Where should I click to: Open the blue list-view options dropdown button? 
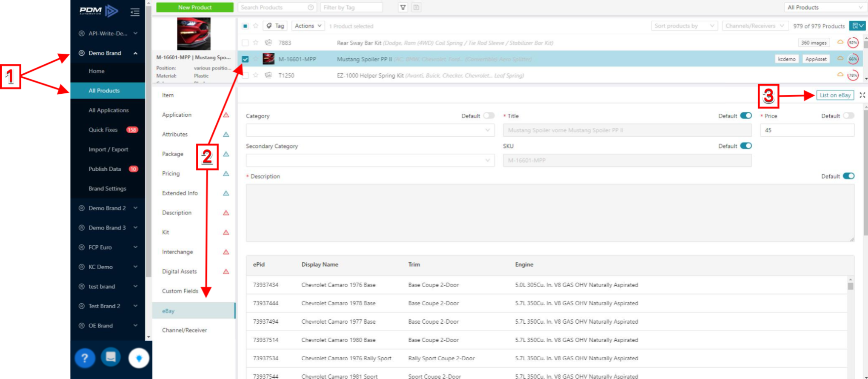point(857,26)
